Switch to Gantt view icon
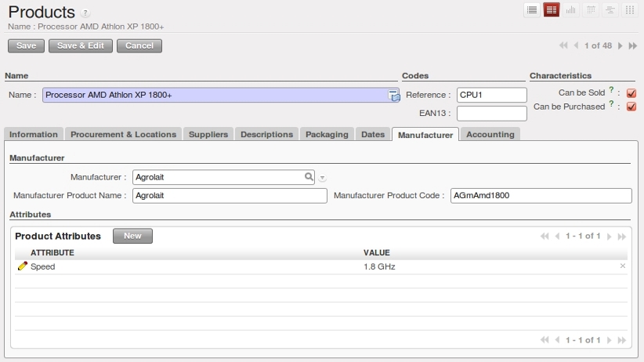 610,10
